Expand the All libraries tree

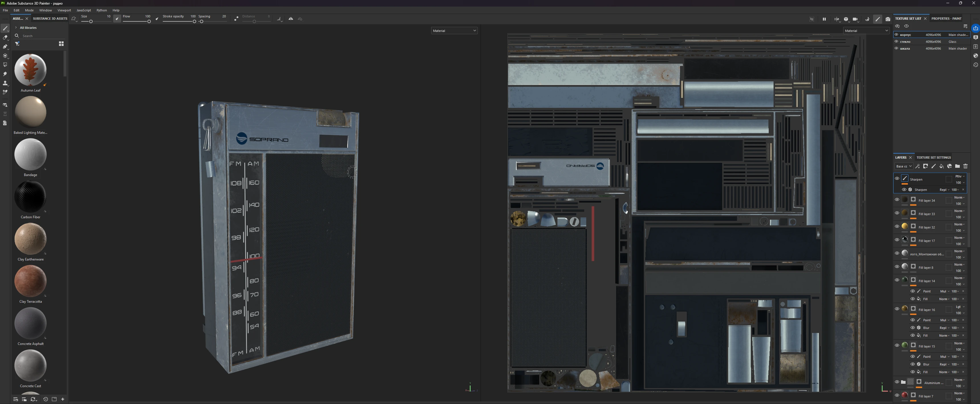[16, 27]
